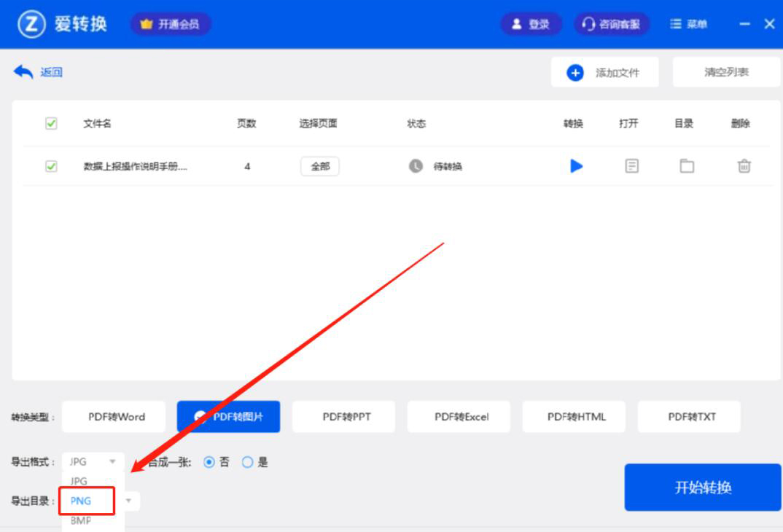Click the page count value 4

click(x=247, y=166)
